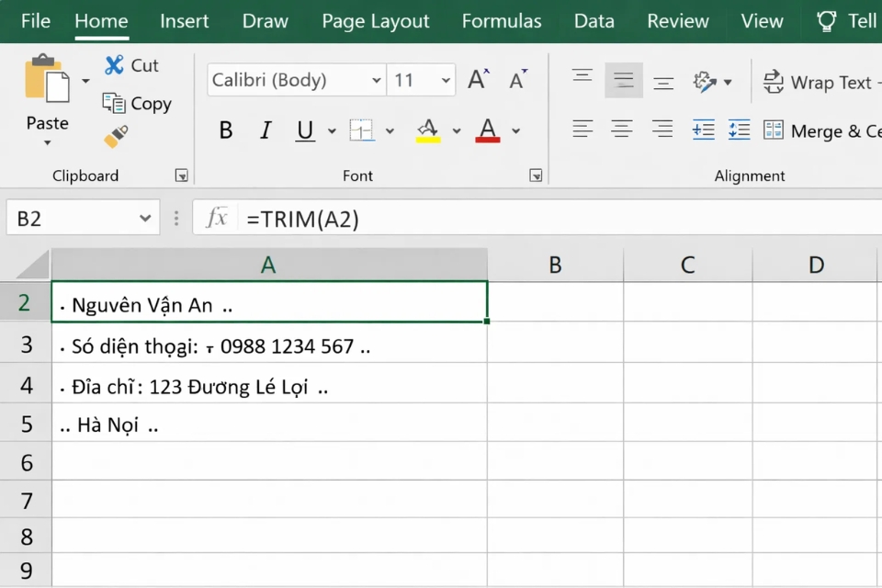Click the Decrease Font Size icon
The width and height of the screenshot is (882, 588).
pos(516,79)
